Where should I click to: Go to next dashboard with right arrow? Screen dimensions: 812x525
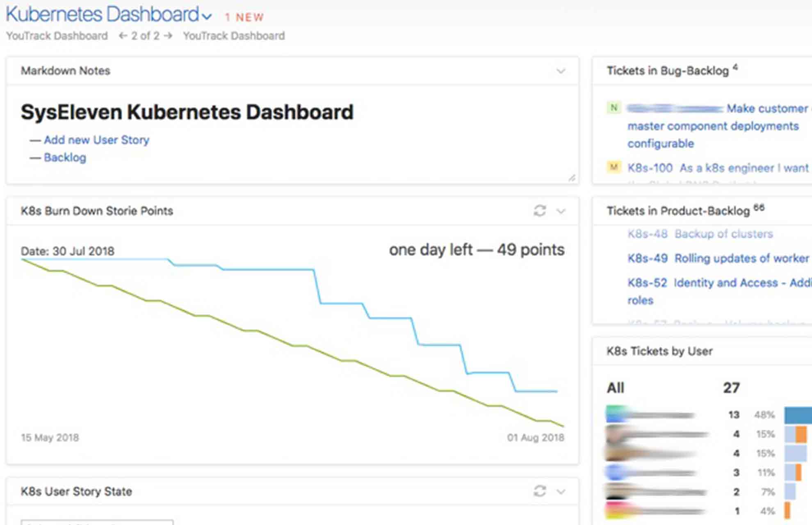pos(168,36)
